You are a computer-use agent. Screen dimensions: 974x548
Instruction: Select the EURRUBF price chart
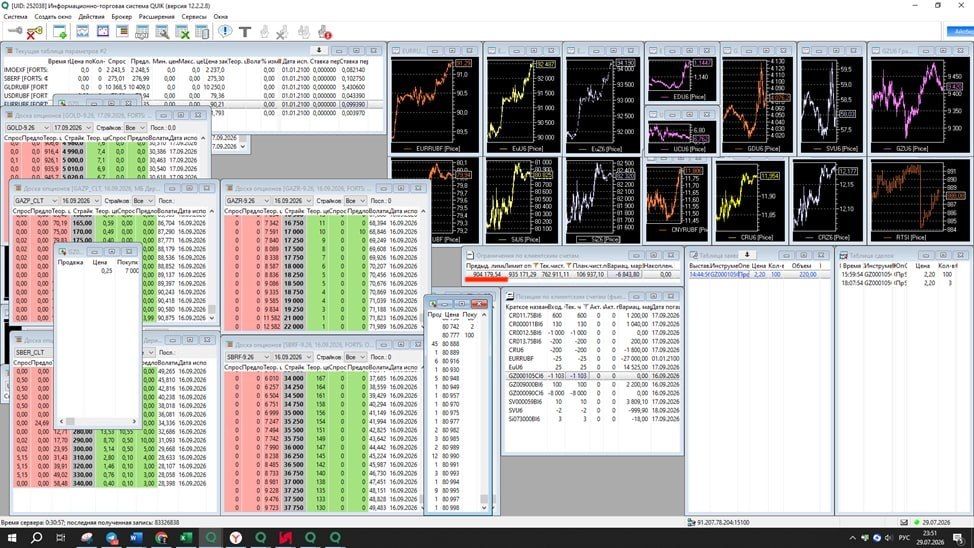click(x=435, y=106)
